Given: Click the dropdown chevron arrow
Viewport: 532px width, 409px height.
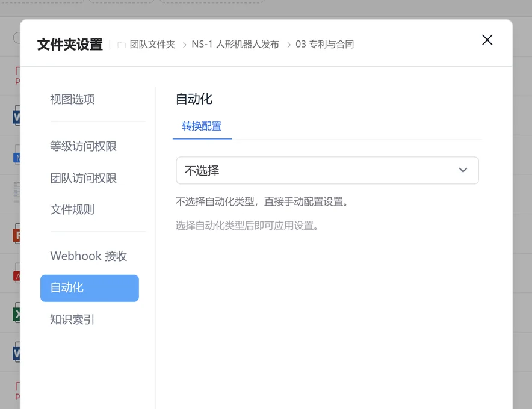Looking at the screenshot, I should tap(463, 170).
